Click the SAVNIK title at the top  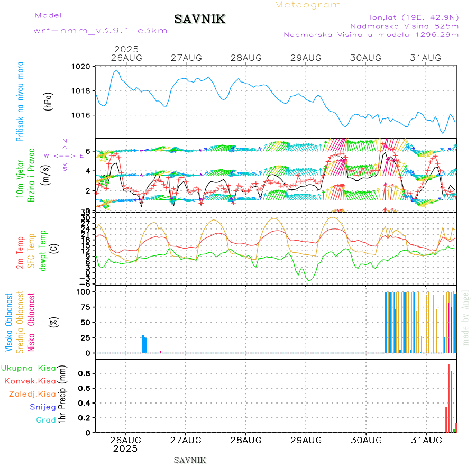click(199, 20)
